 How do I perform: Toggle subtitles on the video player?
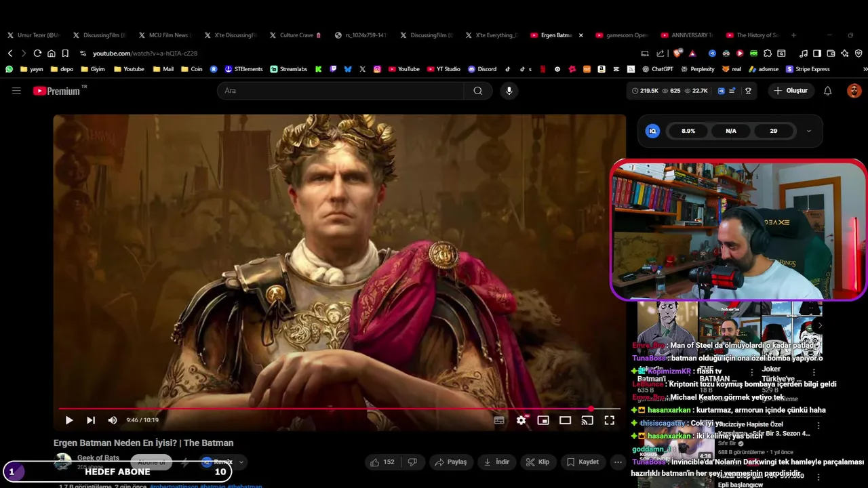[x=499, y=420]
